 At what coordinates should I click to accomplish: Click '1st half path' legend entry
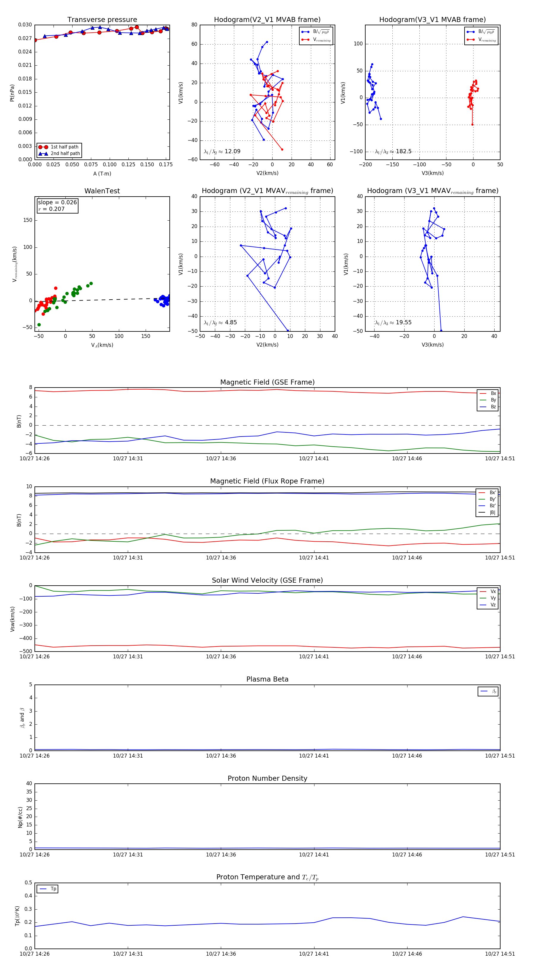[59, 147]
